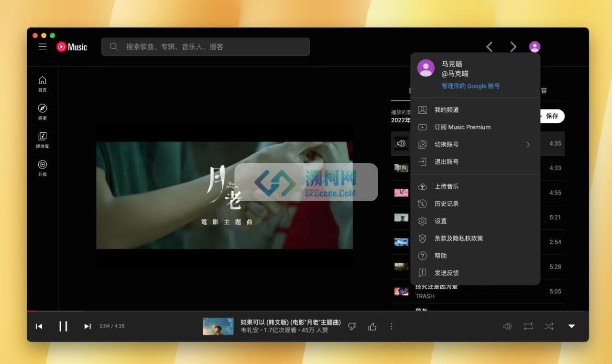The width and height of the screenshot is (612, 364).
Task: Go forward with the right arrow
Action: pyautogui.click(x=513, y=46)
